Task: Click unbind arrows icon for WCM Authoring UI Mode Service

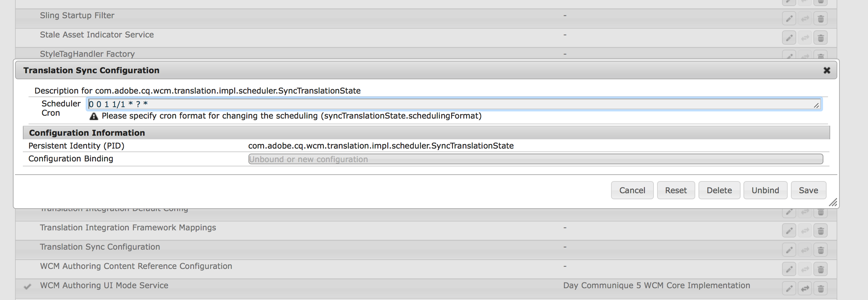Action: [805, 289]
